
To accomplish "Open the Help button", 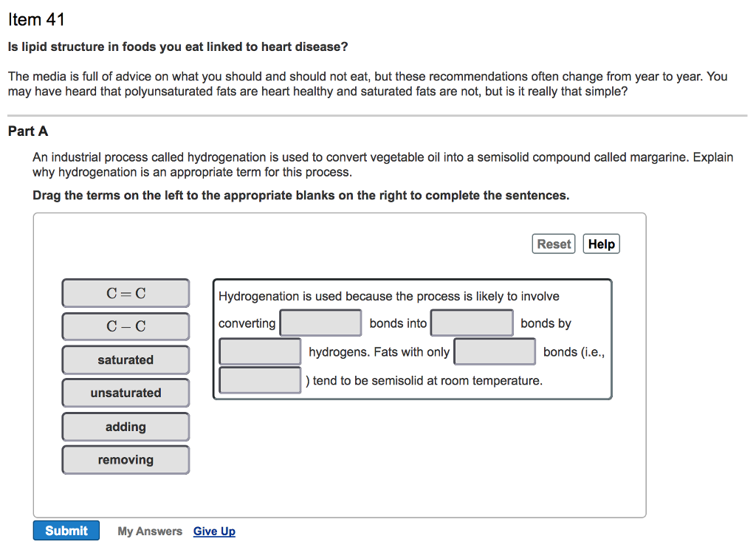I will coord(601,244).
